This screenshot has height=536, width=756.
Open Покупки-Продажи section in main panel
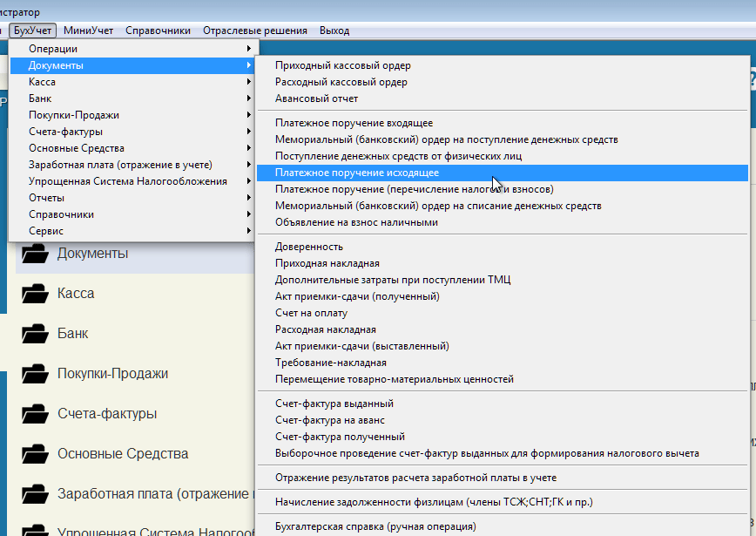tap(113, 373)
